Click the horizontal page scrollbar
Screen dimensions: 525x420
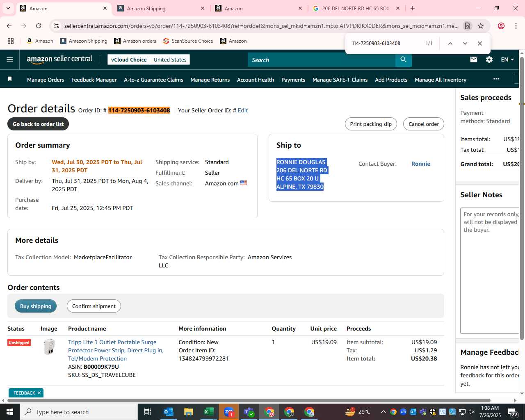248,400
